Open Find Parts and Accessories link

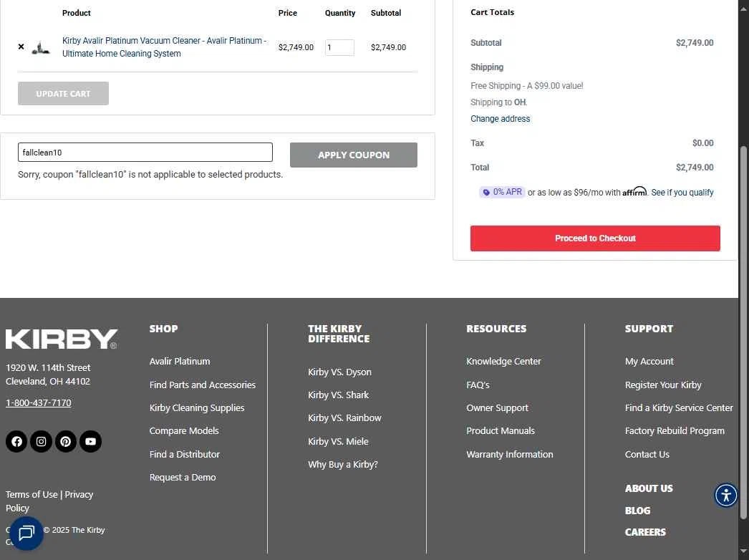point(203,385)
